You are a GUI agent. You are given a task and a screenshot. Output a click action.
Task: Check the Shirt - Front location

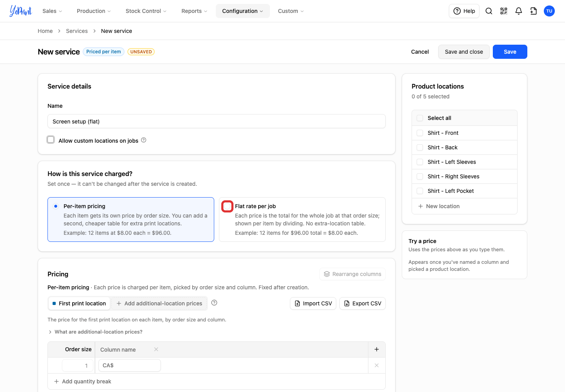pyautogui.click(x=420, y=133)
